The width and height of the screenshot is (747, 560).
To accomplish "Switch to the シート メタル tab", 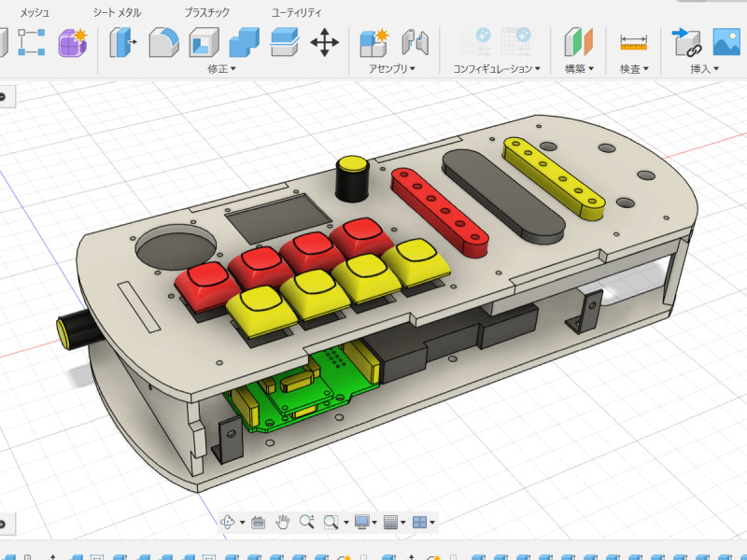I will [117, 13].
